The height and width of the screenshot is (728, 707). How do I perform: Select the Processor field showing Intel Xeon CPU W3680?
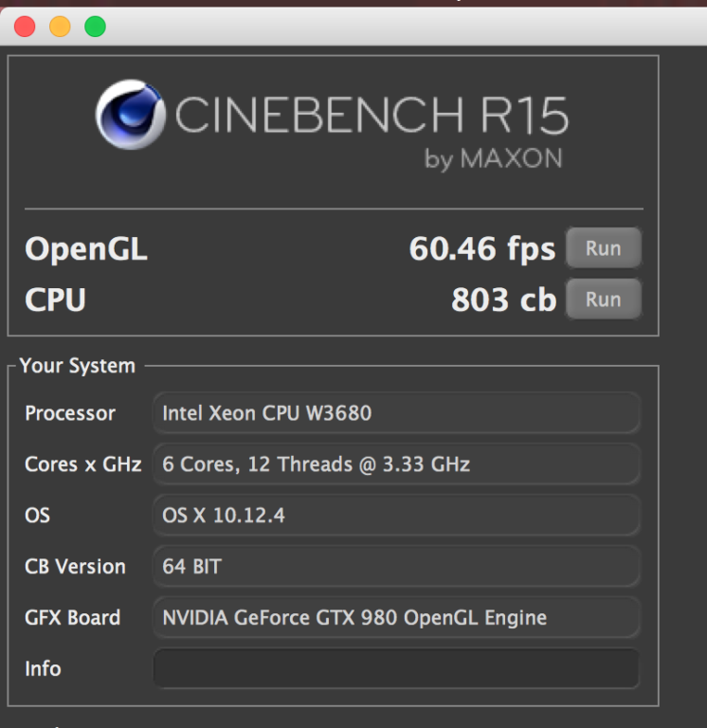coord(396,412)
